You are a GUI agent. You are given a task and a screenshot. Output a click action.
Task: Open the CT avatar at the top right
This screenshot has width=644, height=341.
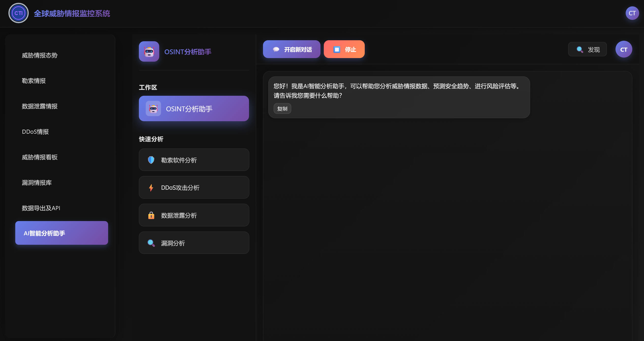click(632, 13)
